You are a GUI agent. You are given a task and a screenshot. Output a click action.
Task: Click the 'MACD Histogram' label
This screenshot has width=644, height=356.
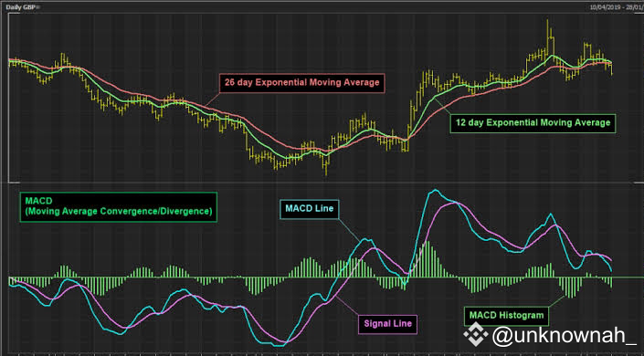506,316
